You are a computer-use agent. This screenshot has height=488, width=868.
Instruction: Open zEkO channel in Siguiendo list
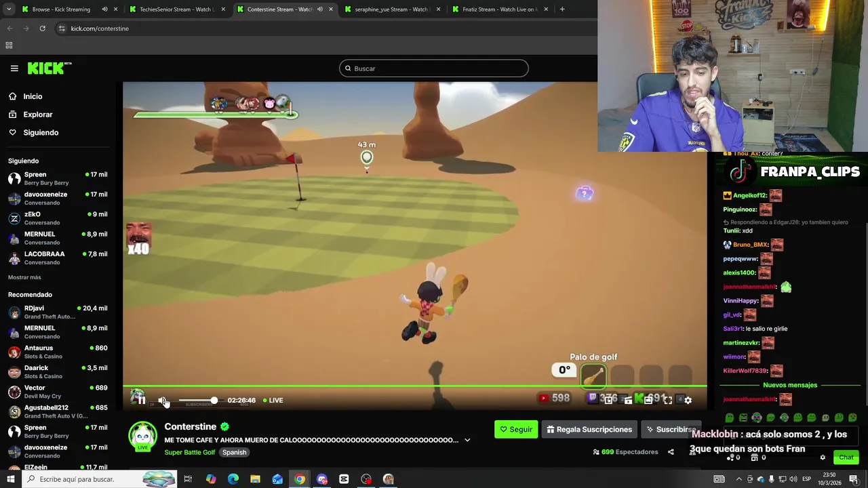tap(58, 218)
